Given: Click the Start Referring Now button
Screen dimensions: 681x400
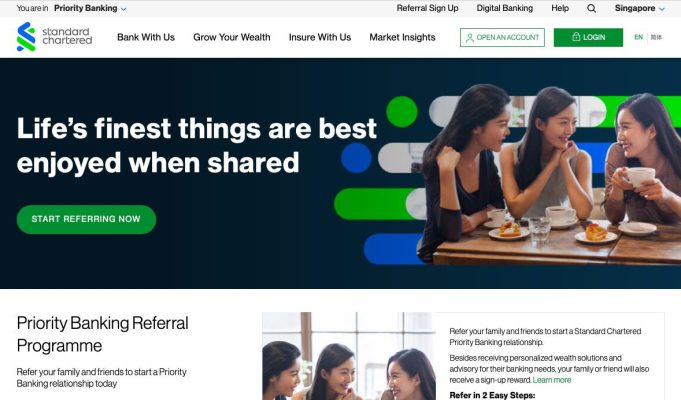Looking at the screenshot, I should (86, 219).
